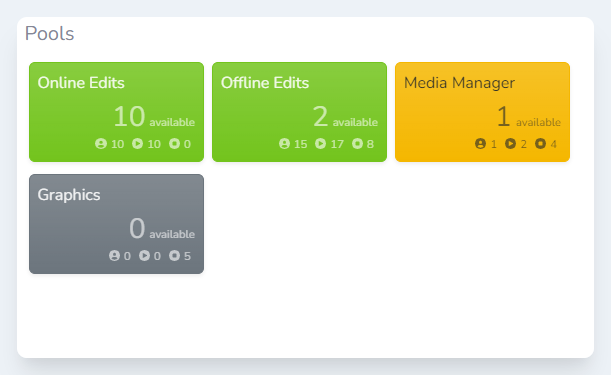This screenshot has width=611, height=375.
Task: Click the Pools panel heading
Action: [x=49, y=34]
